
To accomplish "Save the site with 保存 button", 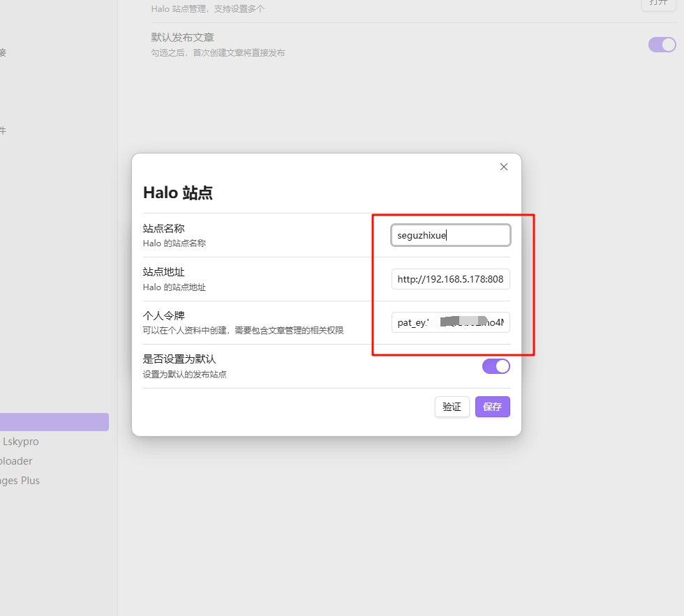I will point(492,407).
